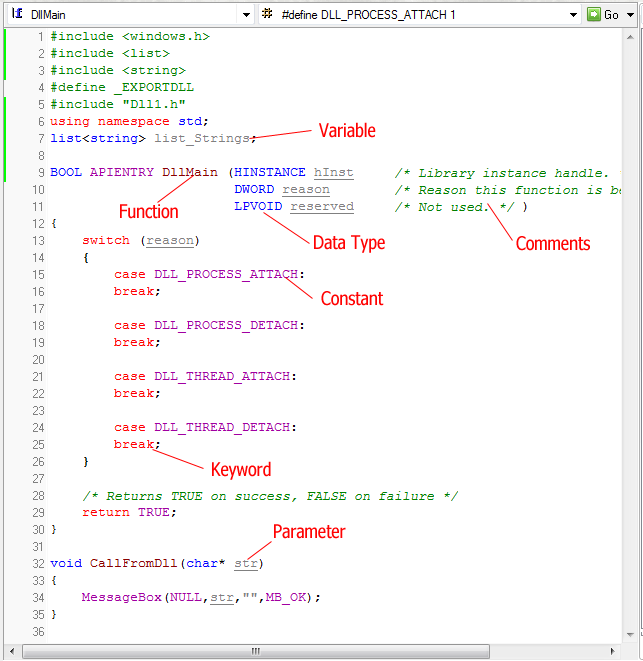643x661 pixels.
Task: Click the horizontal scrollbar's right arrow
Action: point(615,651)
